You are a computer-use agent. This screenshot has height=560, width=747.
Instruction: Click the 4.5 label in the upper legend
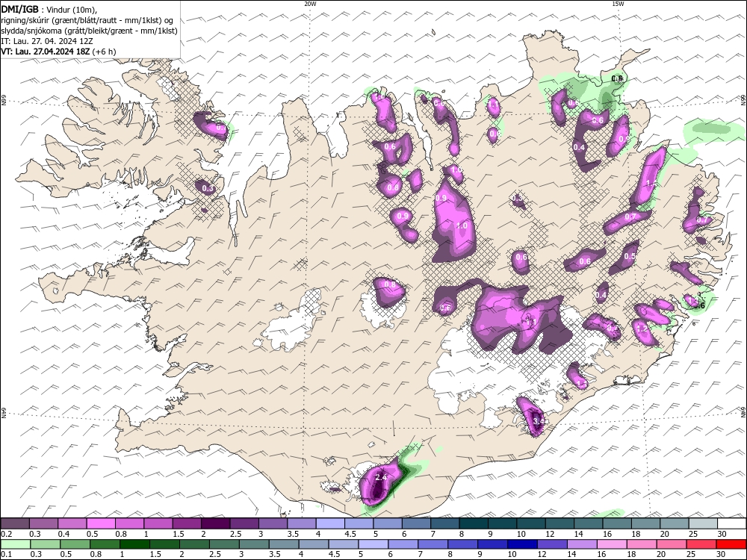pyautogui.click(x=350, y=535)
